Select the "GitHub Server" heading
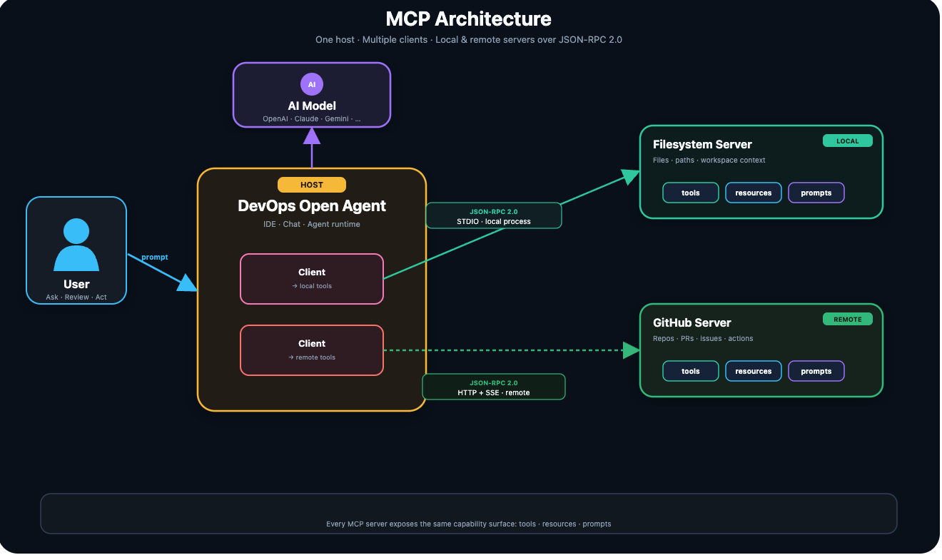This screenshot has height=560, width=942. click(x=692, y=323)
